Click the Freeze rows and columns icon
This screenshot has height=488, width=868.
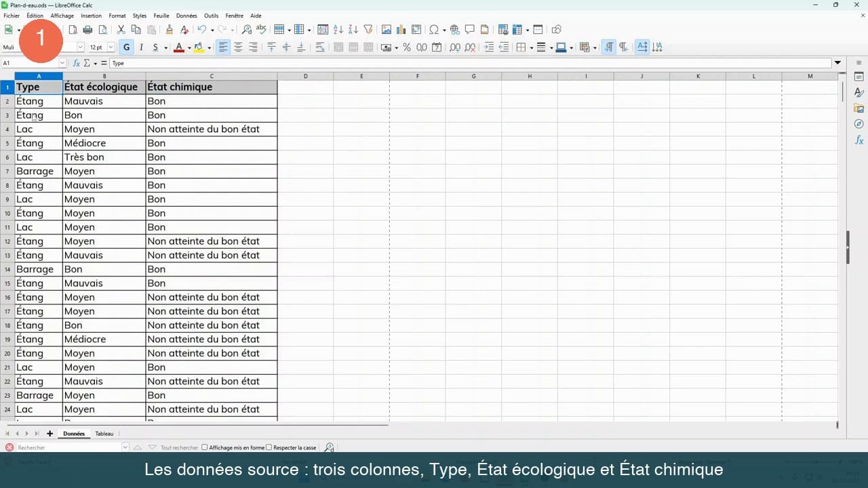[518, 30]
